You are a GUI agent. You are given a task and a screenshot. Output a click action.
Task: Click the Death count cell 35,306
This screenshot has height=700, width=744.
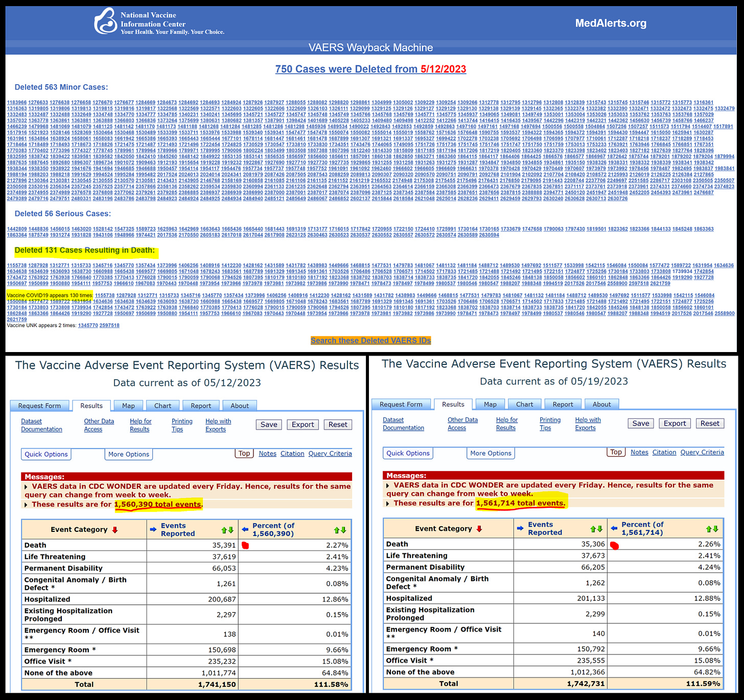click(x=561, y=544)
